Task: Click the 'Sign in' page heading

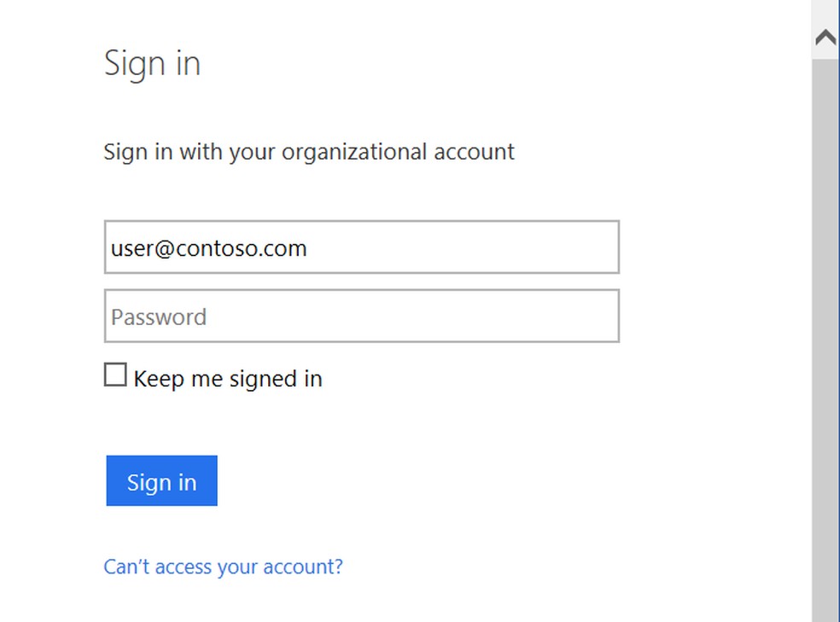Action: click(152, 64)
